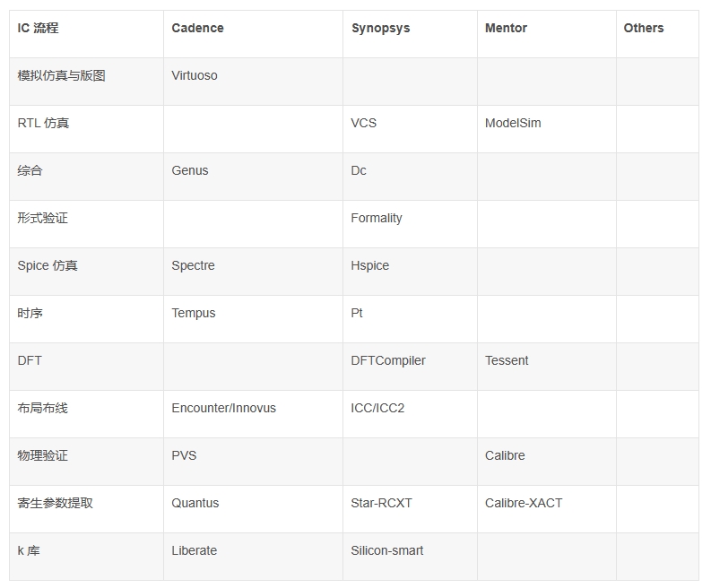Viewport: 711px width, 588px height.
Task: Select the Tessent cell
Action: click(x=507, y=360)
